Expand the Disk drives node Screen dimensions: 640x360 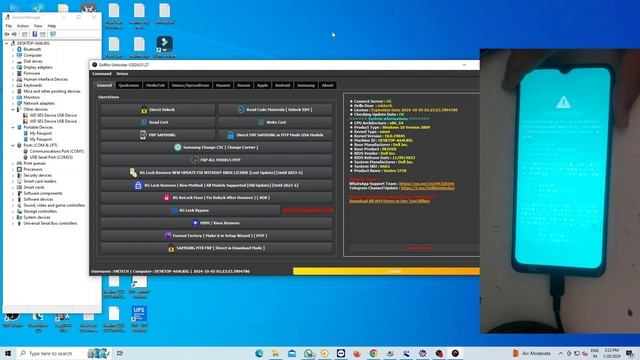coord(13,61)
